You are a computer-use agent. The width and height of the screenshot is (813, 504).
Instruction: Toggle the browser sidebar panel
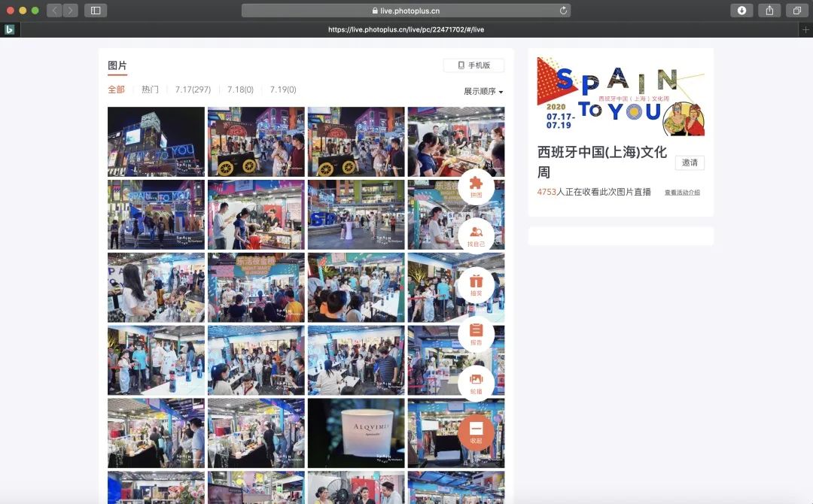click(x=93, y=11)
